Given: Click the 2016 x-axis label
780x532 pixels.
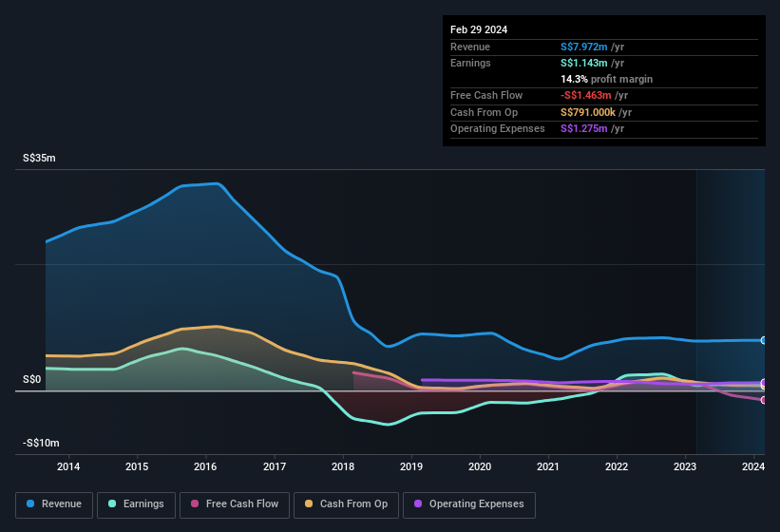Looking at the screenshot, I should [205, 466].
